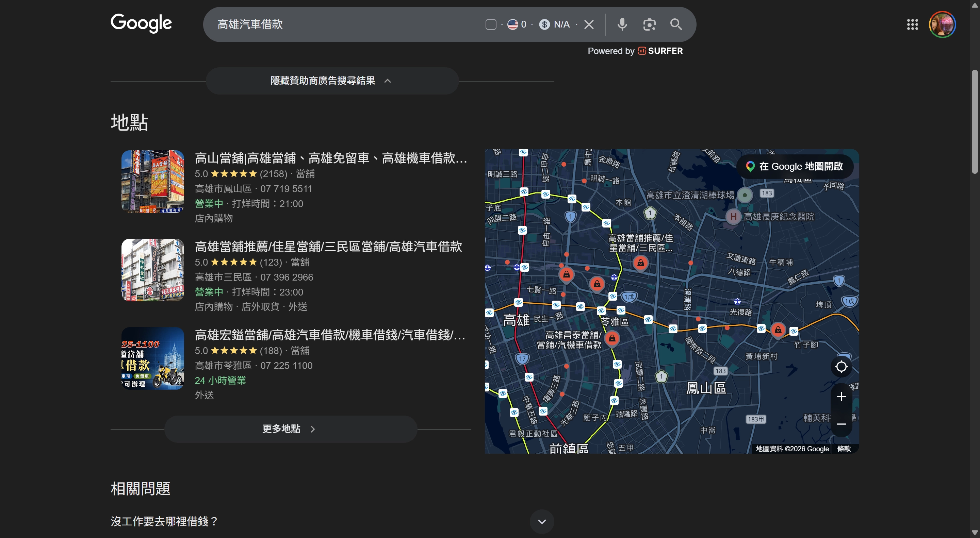This screenshot has width=980, height=538.
Task: Click the magnifier search button
Action: coord(676,24)
